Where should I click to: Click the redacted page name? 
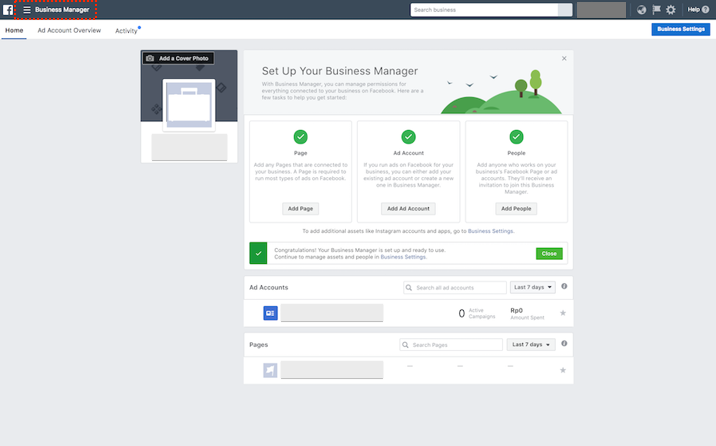[332, 370]
